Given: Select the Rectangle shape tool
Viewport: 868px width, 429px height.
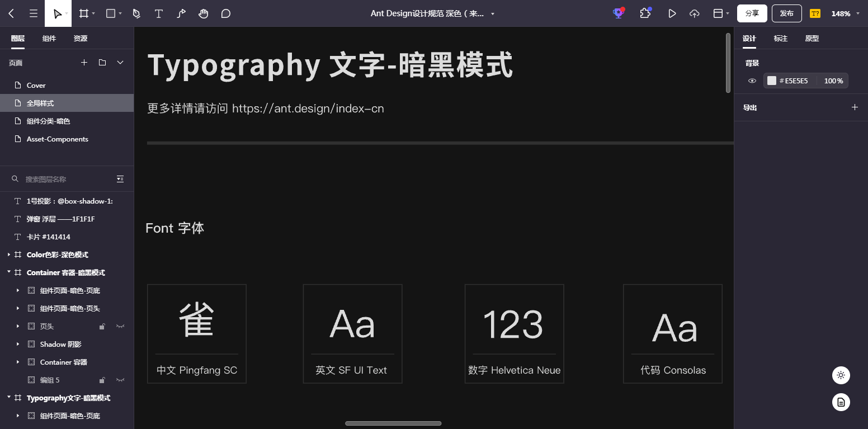Looking at the screenshot, I should pyautogui.click(x=111, y=13).
